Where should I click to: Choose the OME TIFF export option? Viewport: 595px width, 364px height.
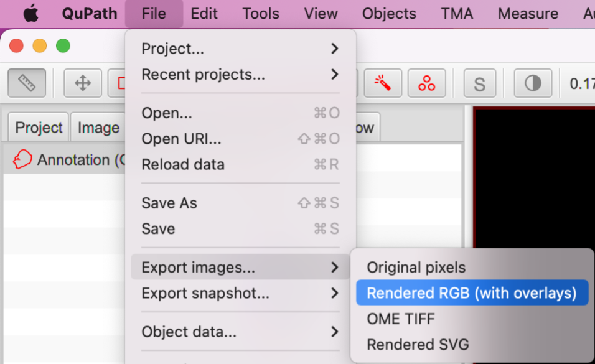401,319
